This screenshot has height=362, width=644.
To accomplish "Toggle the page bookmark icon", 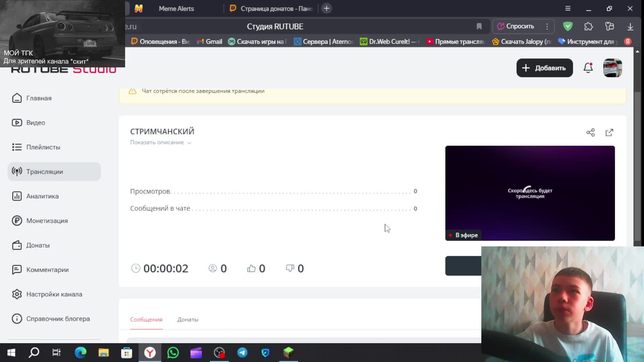I will 479,26.
